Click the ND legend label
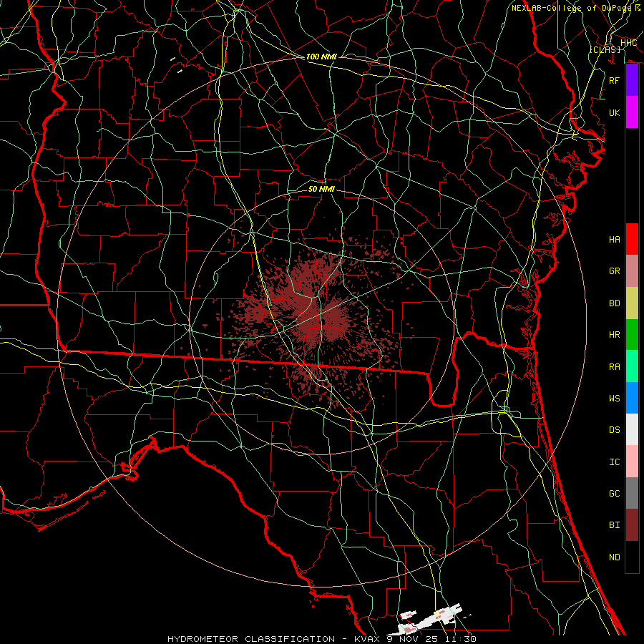The image size is (644, 644). [x=615, y=557]
